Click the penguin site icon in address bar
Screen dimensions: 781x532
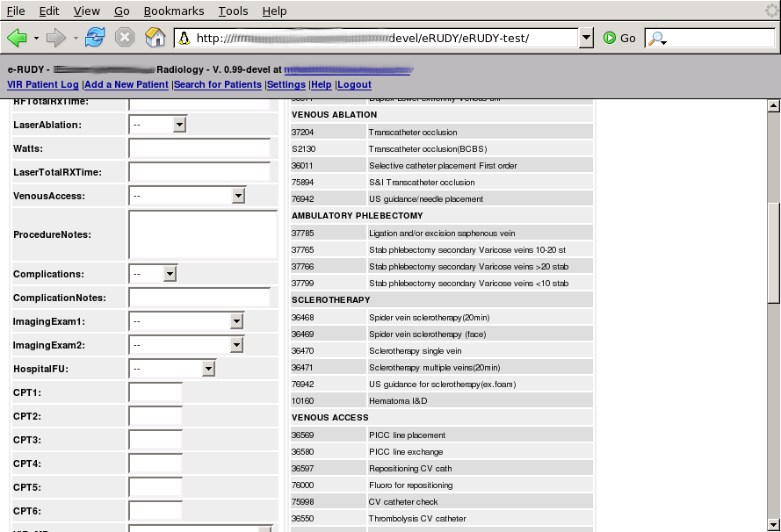pyautogui.click(x=184, y=39)
